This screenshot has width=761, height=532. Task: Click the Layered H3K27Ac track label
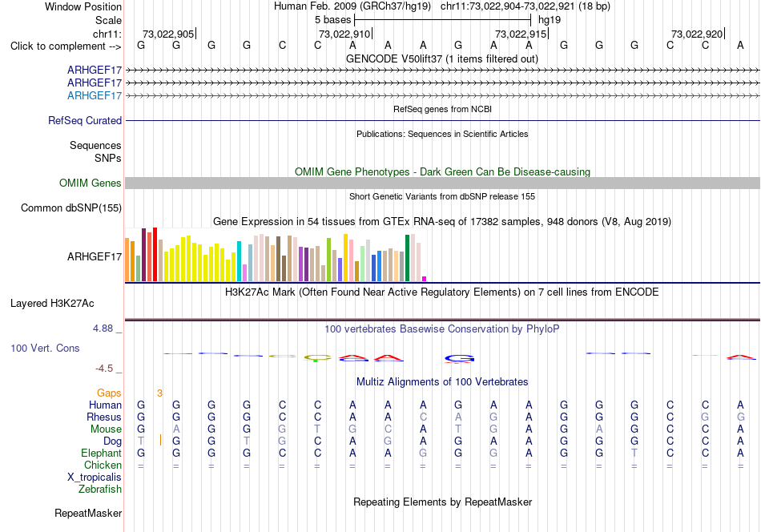coord(52,304)
